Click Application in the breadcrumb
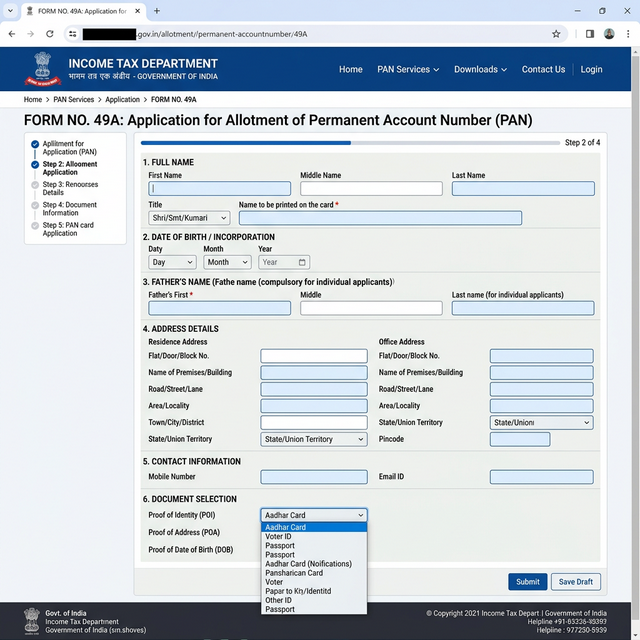Image resolution: width=640 pixels, height=640 pixels. pos(122,100)
